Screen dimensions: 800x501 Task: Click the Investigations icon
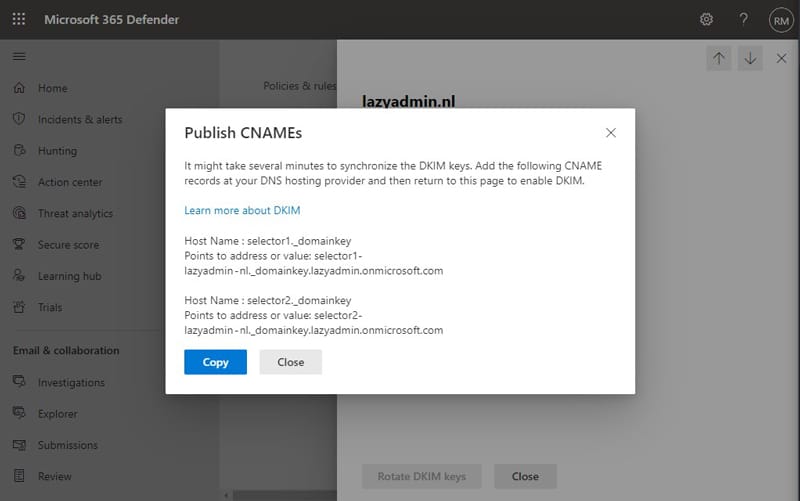(19, 382)
